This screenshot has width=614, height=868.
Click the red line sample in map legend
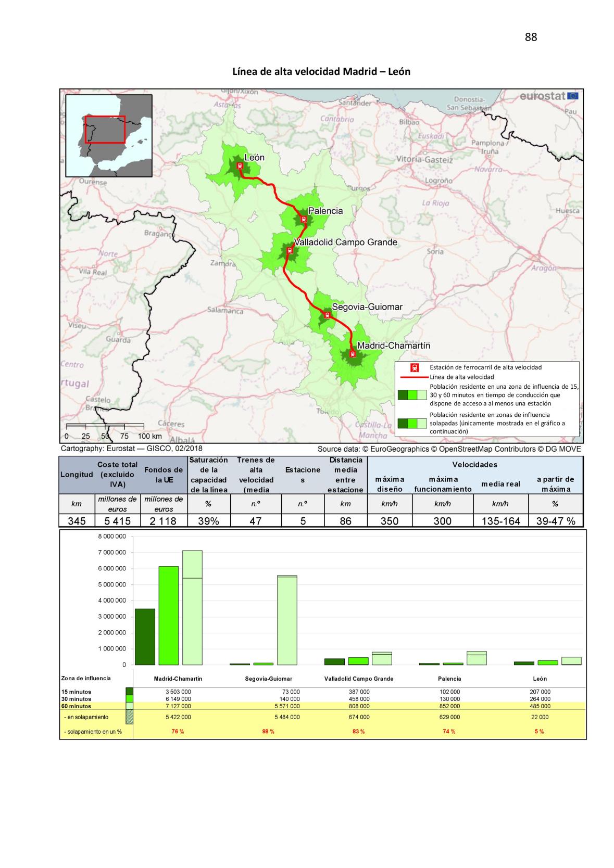[x=414, y=377]
